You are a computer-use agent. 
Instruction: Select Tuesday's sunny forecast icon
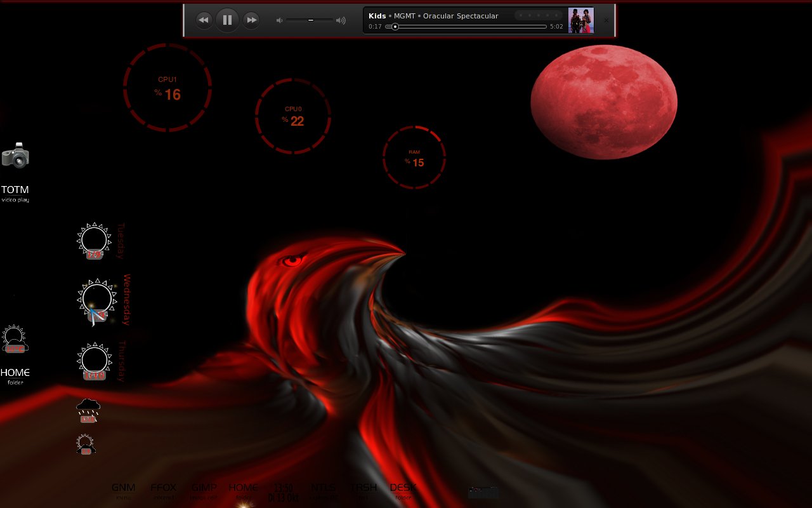click(94, 241)
